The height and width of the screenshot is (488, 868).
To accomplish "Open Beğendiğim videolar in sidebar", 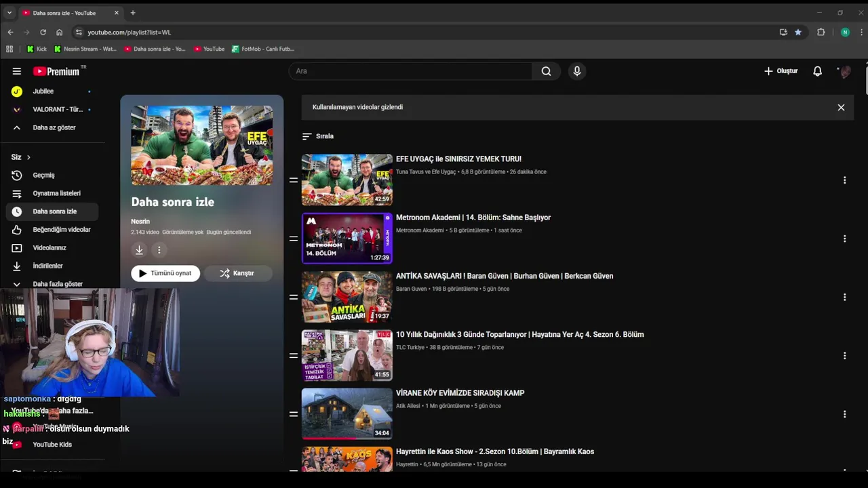I will point(52,230).
